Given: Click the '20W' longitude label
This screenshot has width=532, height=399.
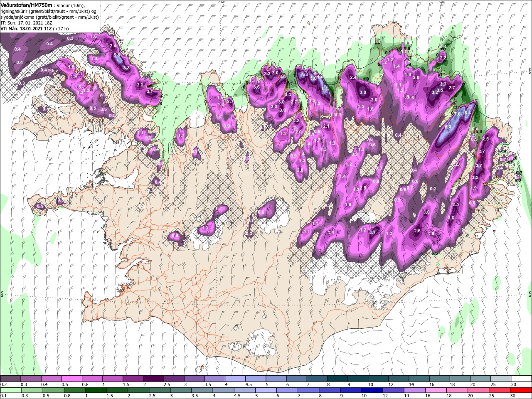Looking at the screenshot, I should [x=221, y=2].
